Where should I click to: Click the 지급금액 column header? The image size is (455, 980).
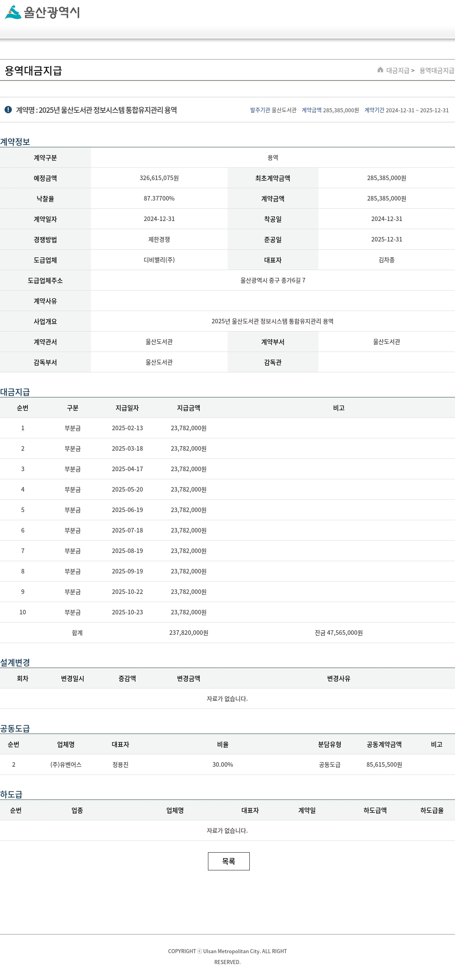(188, 408)
